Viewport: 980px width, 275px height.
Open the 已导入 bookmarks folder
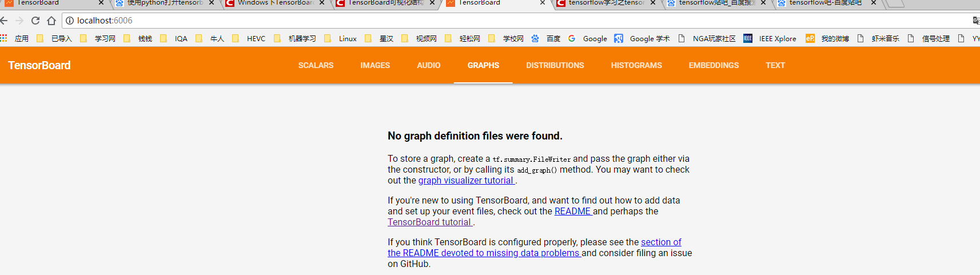pos(54,38)
